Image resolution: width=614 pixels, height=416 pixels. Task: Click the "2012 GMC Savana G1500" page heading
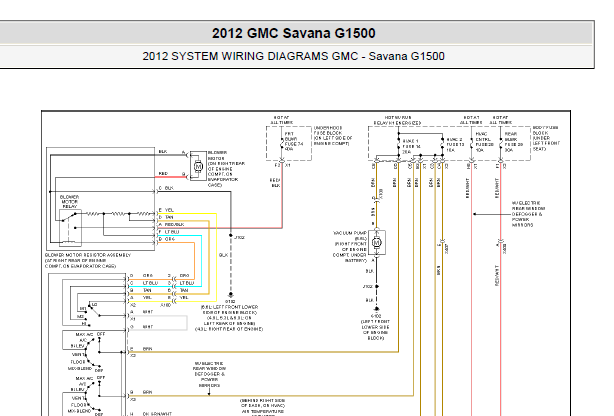click(293, 33)
